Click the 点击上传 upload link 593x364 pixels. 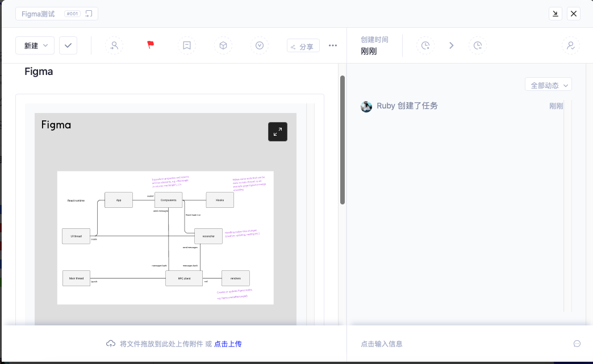pos(228,344)
